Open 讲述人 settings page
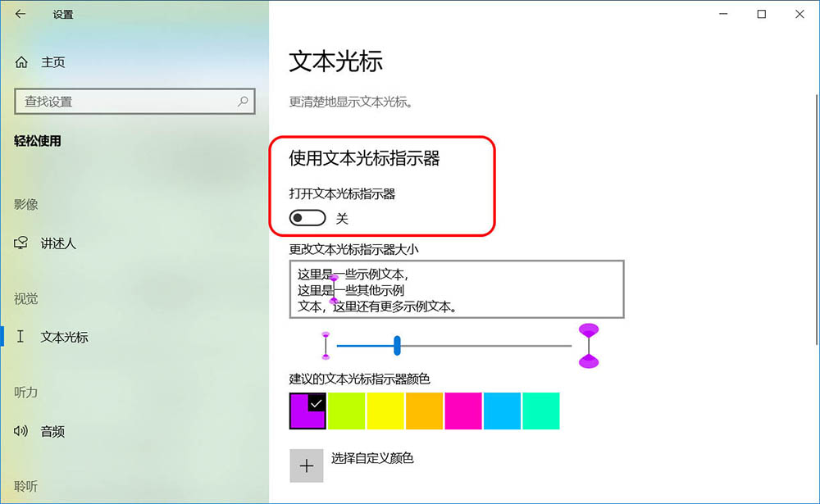Screen dimensions: 820x504 click(58, 243)
